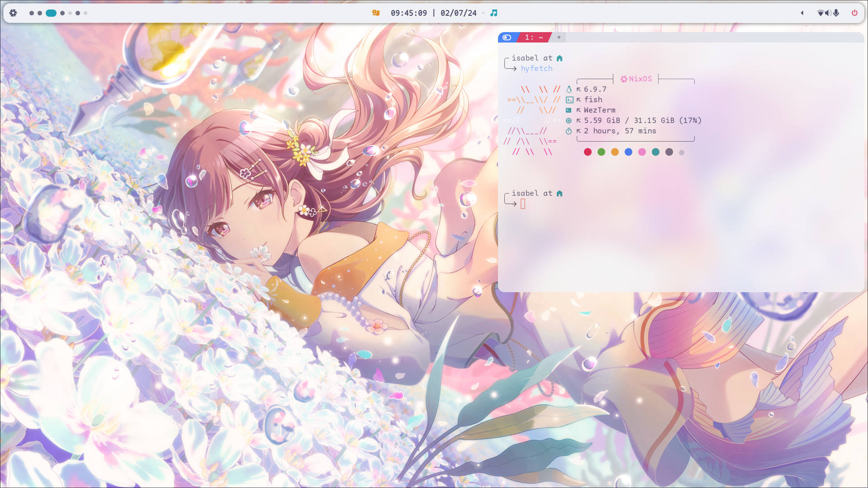Open the NixOS launcher icon in the bar

point(13,13)
